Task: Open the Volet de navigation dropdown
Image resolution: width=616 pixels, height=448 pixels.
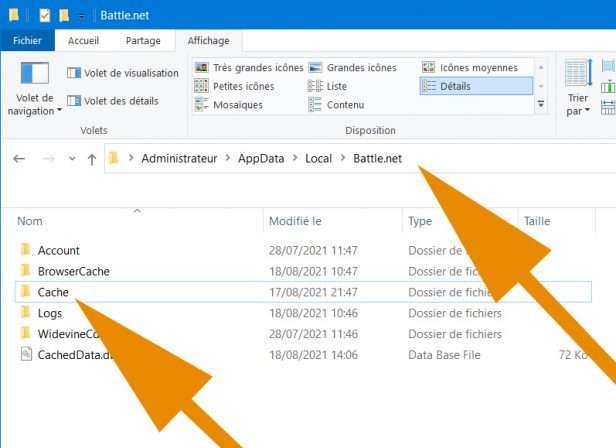Action: [35, 105]
